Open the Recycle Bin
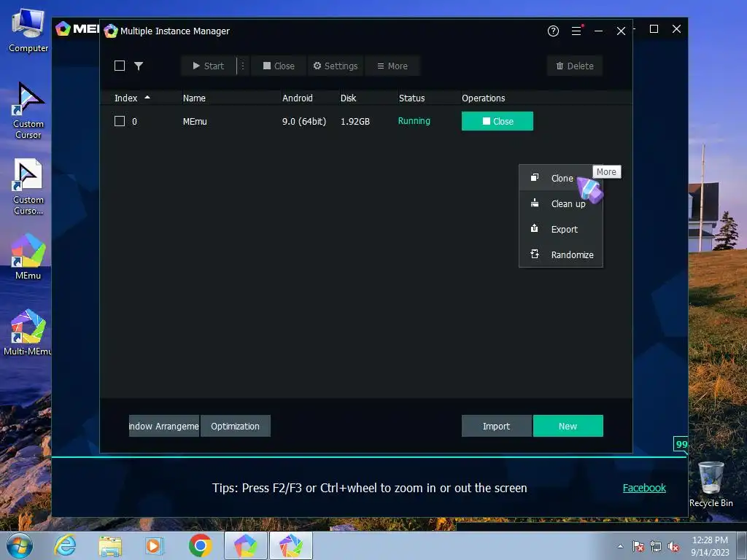Image resolution: width=747 pixels, height=560 pixels. pos(711,484)
